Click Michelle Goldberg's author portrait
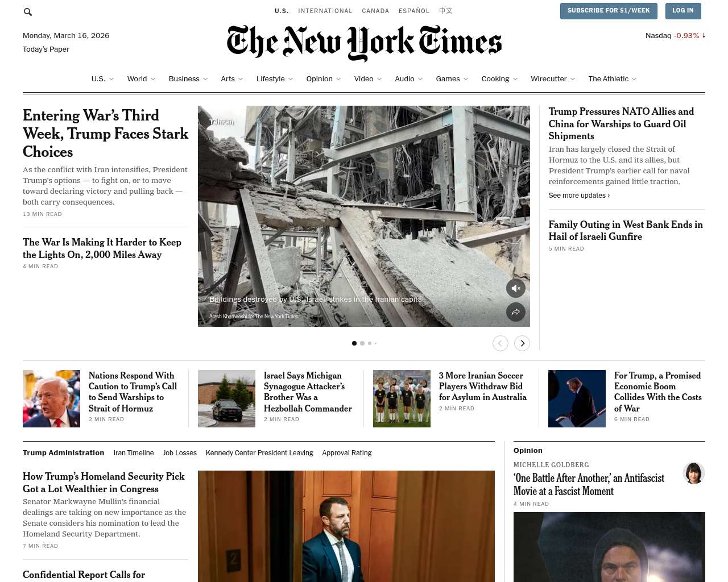Screen dimensions: 728x582 [694, 473]
